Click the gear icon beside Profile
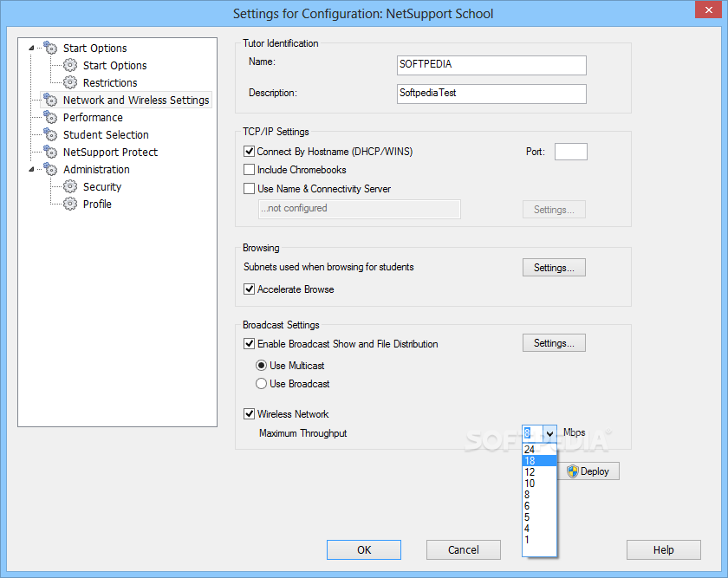Screen dimensions: 728x578 click(x=70, y=204)
